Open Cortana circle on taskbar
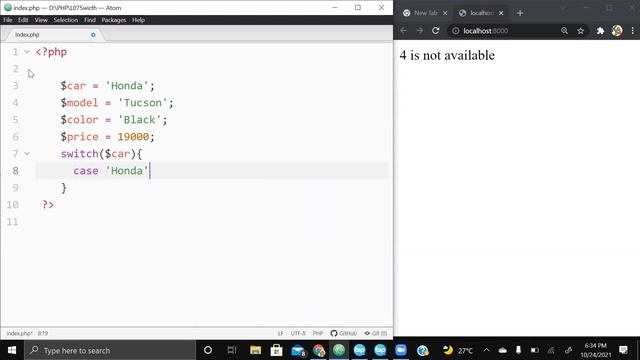This screenshot has height=360, width=640. coord(208,350)
